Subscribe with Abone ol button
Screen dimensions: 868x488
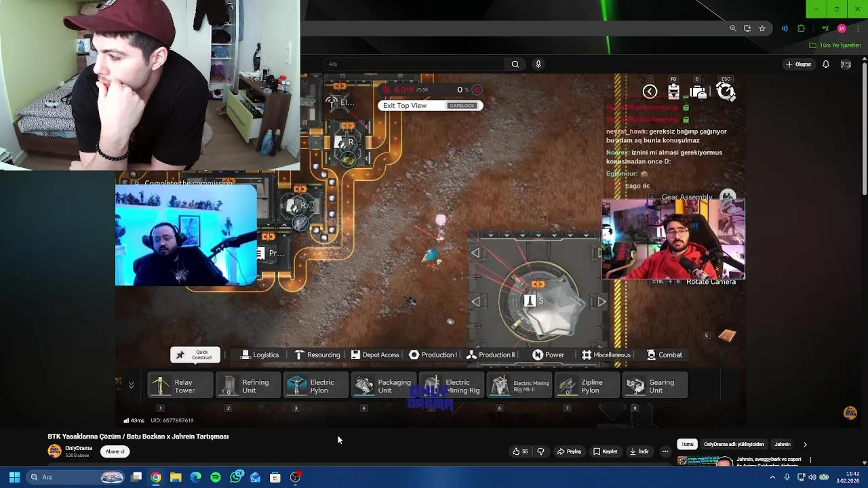pyautogui.click(x=115, y=451)
